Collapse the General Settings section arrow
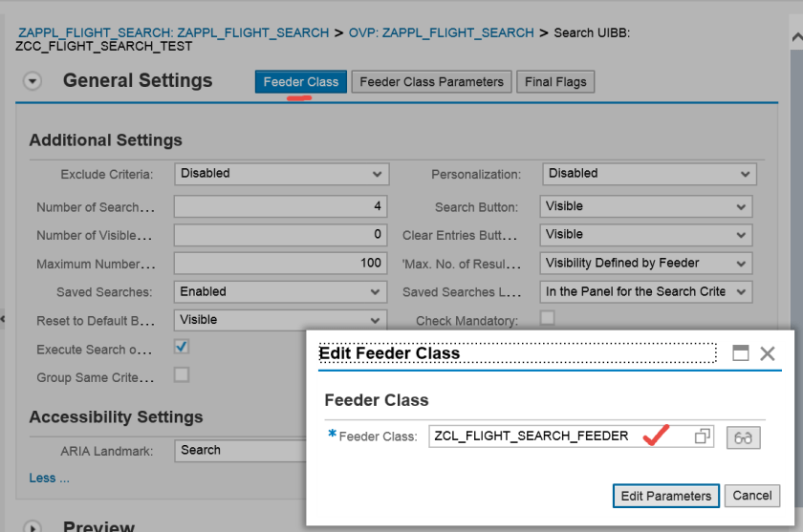Screen dimensions: 803x532 (33, 81)
